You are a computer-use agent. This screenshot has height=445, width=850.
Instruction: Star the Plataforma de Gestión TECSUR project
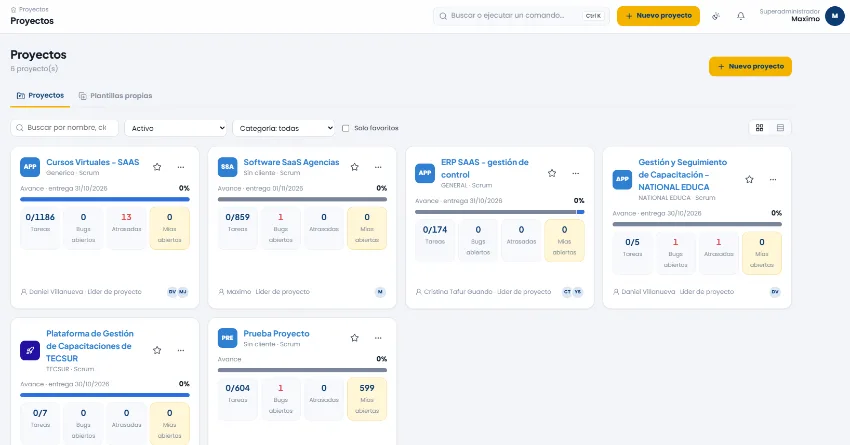157,350
